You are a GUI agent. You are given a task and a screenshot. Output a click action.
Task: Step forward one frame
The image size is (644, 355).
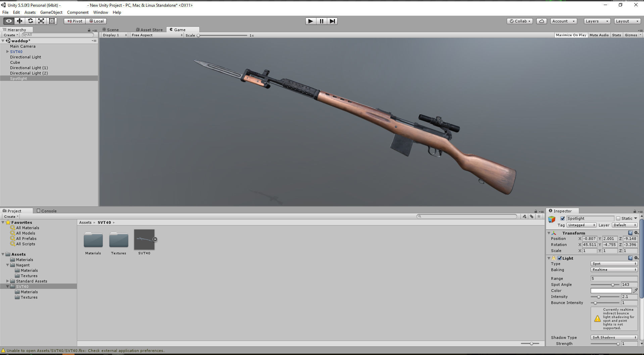click(332, 21)
